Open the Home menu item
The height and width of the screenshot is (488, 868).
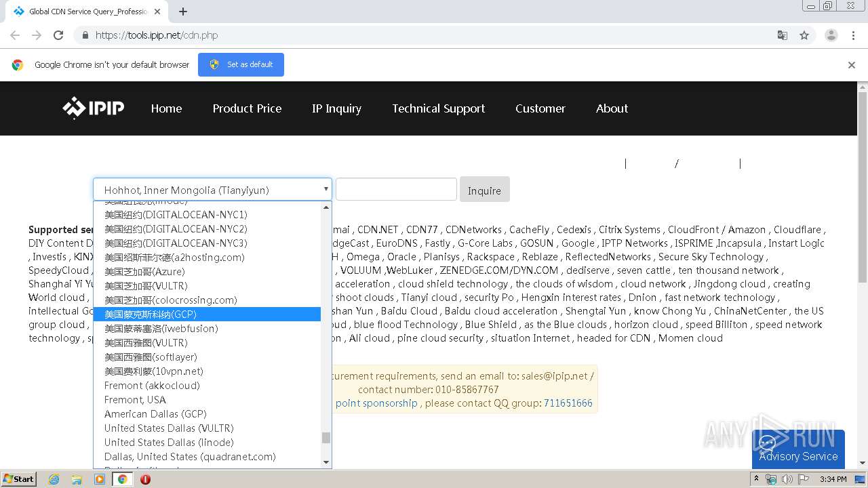coord(166,108)
